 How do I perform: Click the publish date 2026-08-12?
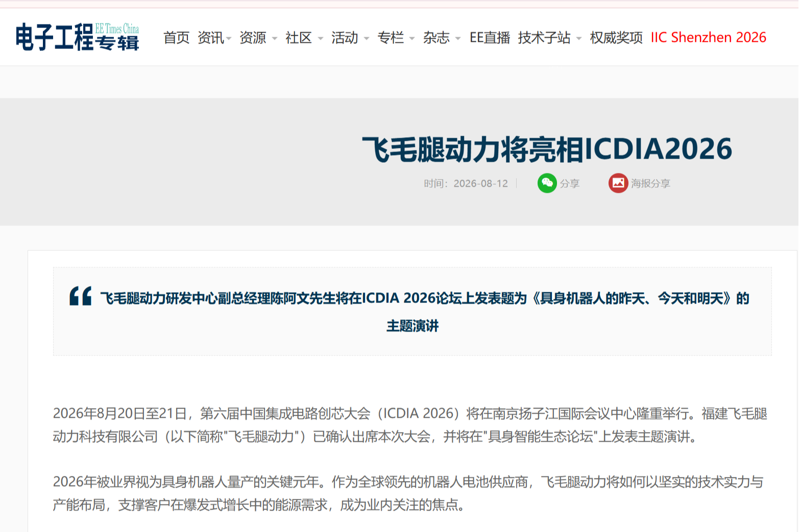(x=481, y=184)
